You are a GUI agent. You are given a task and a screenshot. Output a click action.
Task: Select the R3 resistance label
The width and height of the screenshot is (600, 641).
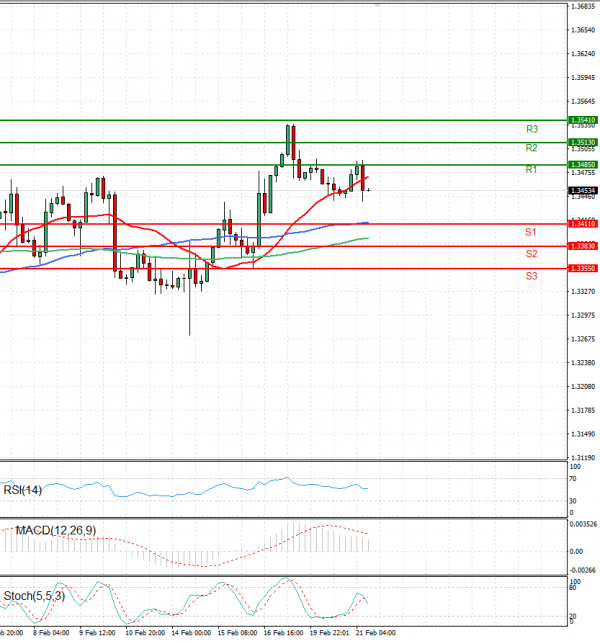coord(532,129)
